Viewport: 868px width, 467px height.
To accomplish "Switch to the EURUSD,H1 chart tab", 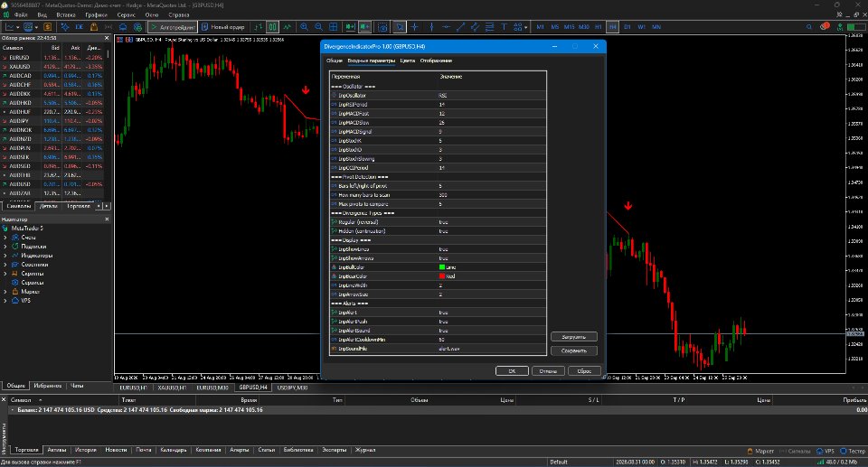I will (134, 388).
